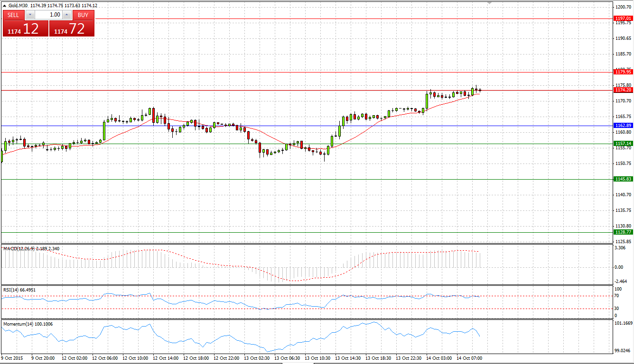Collapse the one-click trading panel triangle
This screenshot has width=634, height=364.
pyautogui.click(x=5, y=6)
